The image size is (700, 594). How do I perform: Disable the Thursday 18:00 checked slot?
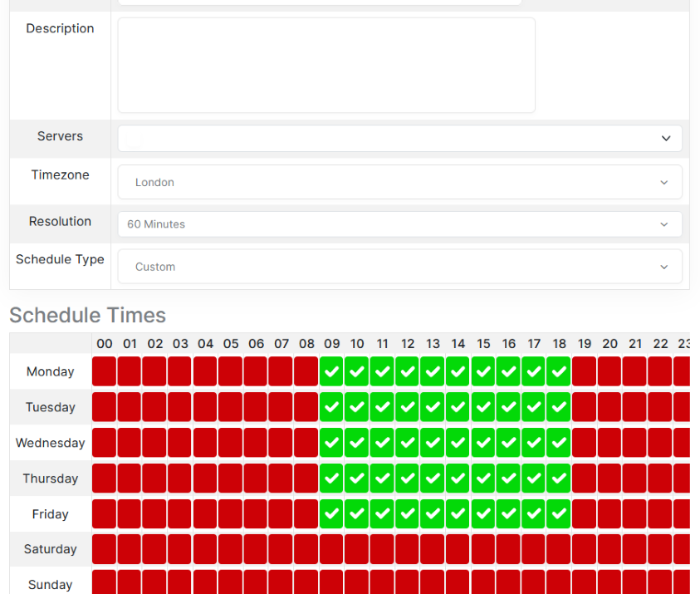(x=559, y=479)
